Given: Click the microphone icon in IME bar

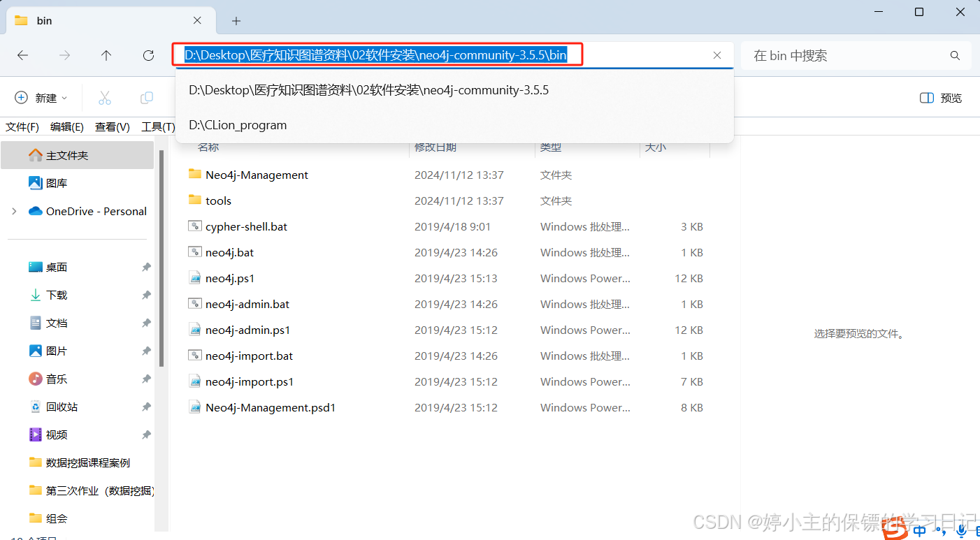Looking at the screenshot, I should (x=962, y=532).
